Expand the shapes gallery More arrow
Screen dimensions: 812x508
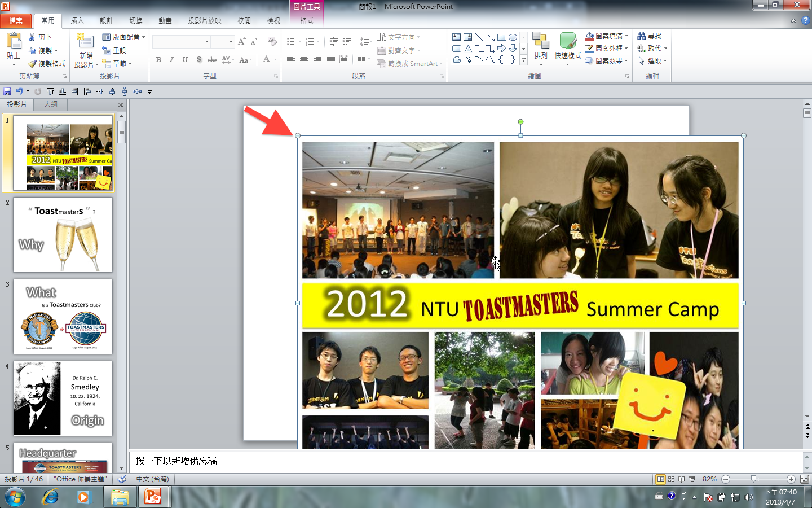524,60
